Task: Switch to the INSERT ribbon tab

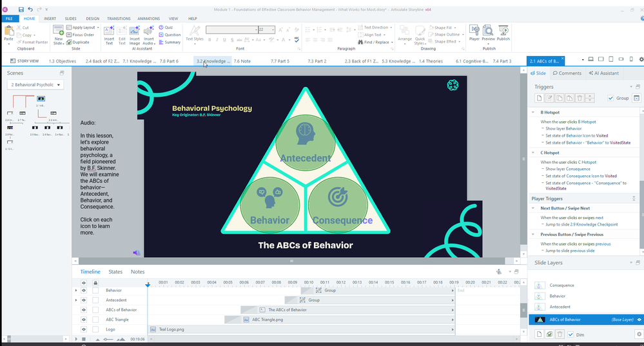Action: [x=50, y=19]
